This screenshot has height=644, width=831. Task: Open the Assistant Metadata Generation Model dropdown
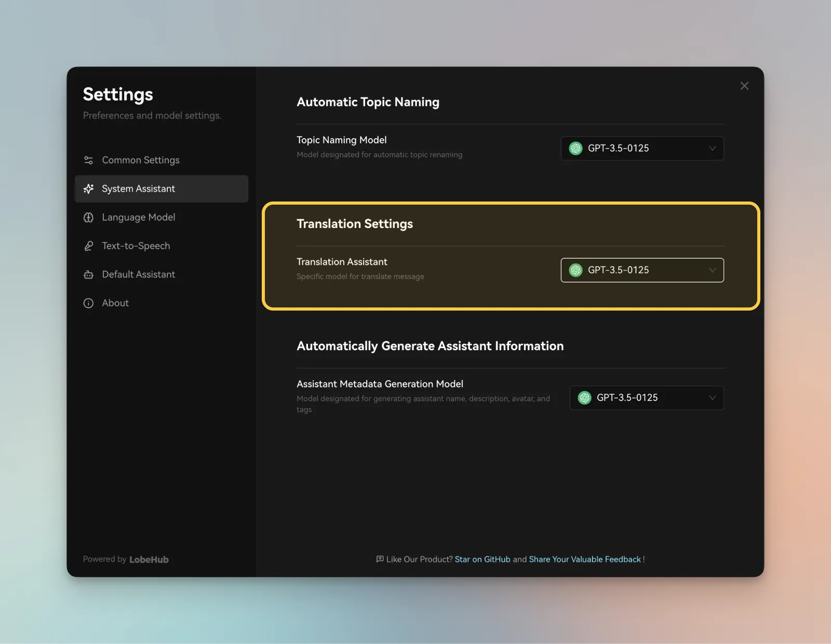coord(647,398)
